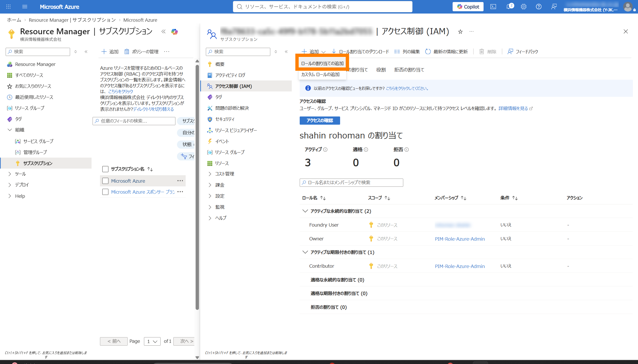Open the portal apps grid menu icon

point(8,7)
